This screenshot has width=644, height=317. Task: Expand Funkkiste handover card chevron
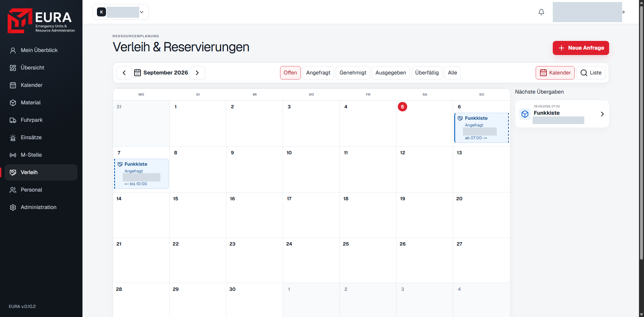coord(602,114)
